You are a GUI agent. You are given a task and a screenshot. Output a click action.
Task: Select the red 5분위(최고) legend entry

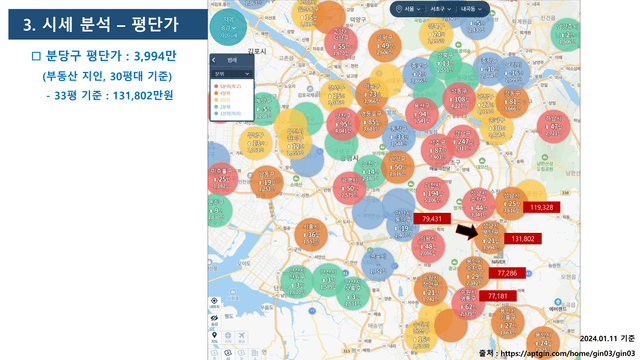[x=228, y=86]
